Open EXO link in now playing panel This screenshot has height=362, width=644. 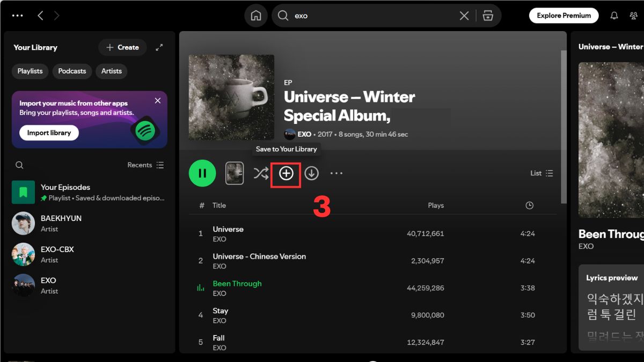(586, 246)
